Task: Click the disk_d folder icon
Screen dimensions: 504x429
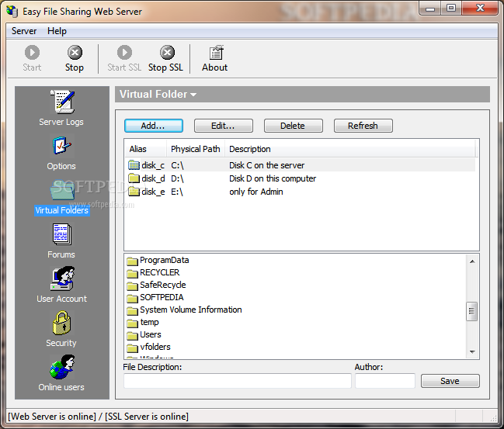Action: [x=134, y=178]
